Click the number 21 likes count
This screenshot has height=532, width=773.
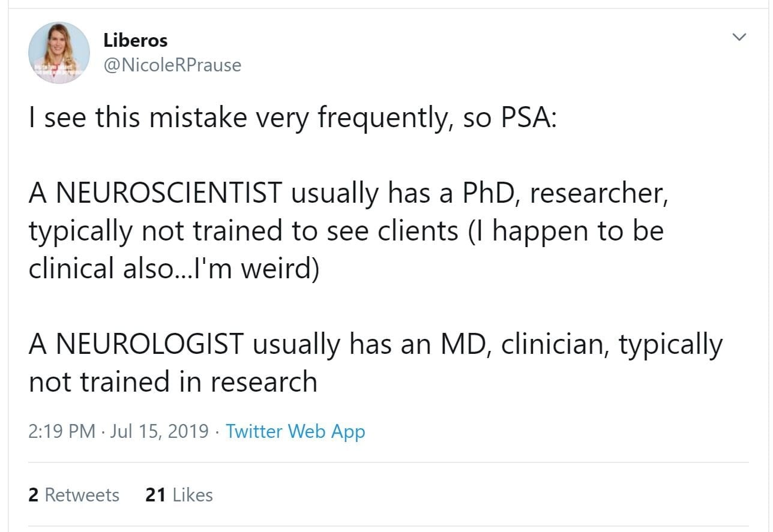[x=155, y=495]
